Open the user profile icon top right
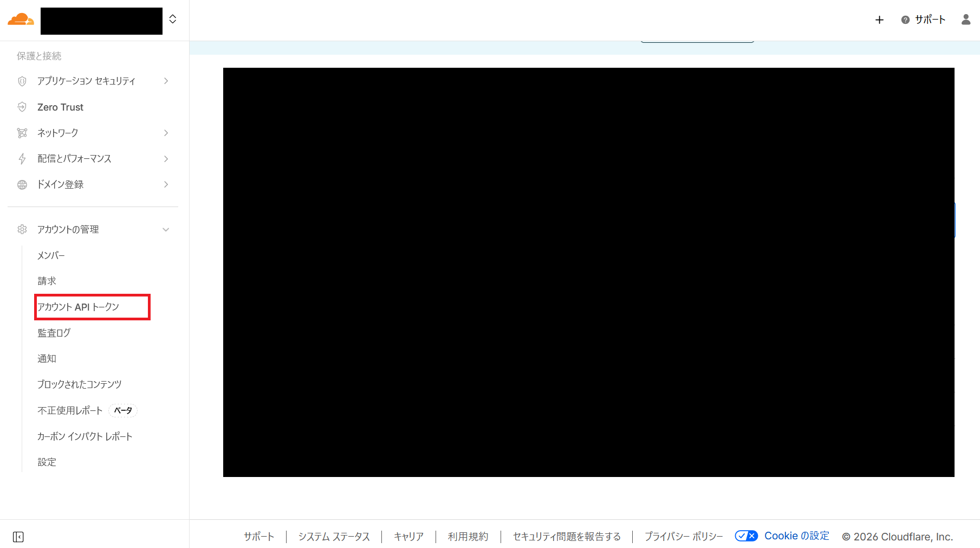This screenshot has width=980, height=548. (965, 20)
